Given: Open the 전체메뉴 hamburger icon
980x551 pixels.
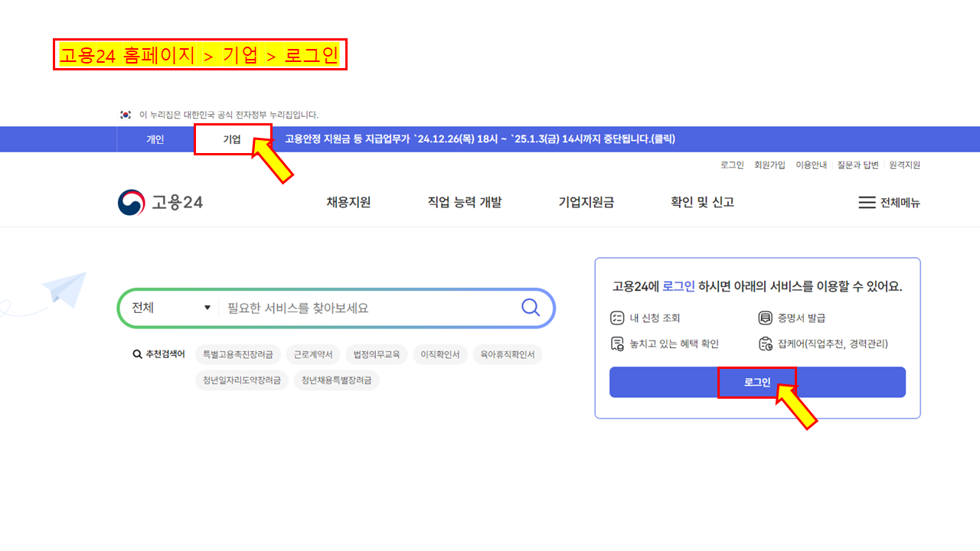Looking at the screenshot, I should tap(867, 203).
